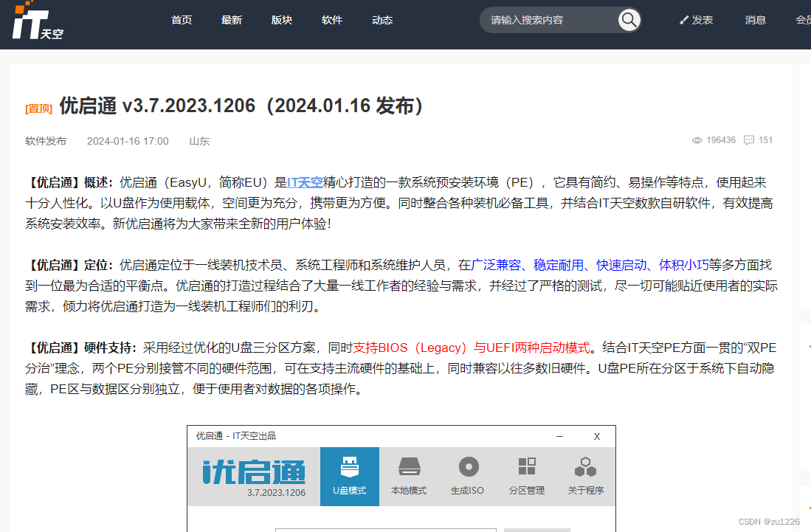Select 分区管理 grid icon tab
Screen dimensions: 811x532
[527, 476]
